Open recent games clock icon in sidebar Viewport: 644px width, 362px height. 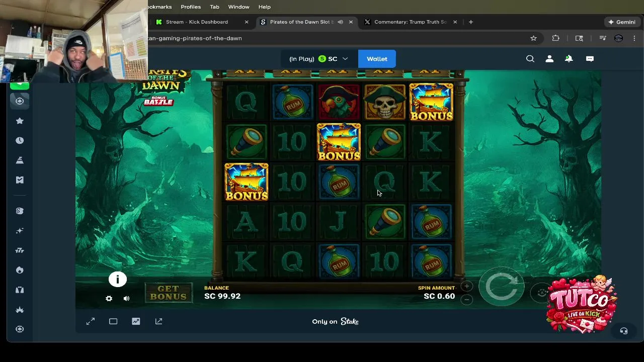click(20, 140)
